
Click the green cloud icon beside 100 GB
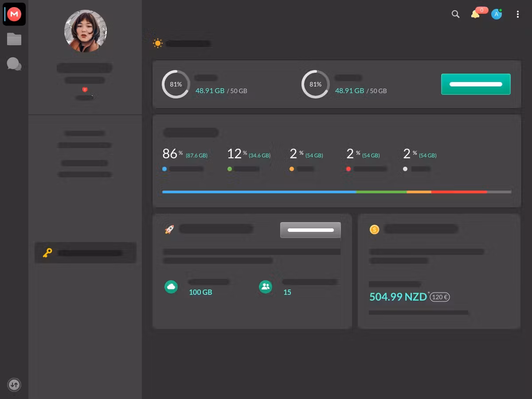pos(171,287)
